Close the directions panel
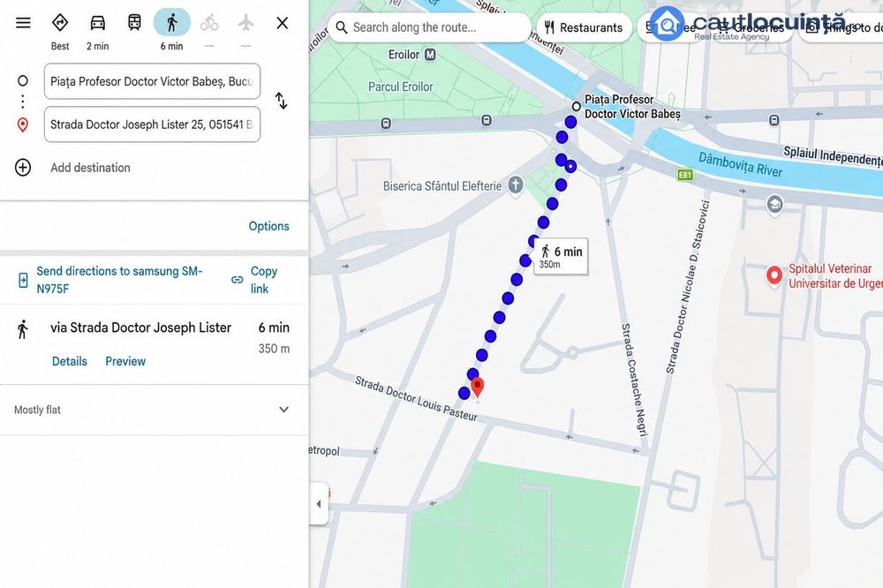 tap(283, 23)
